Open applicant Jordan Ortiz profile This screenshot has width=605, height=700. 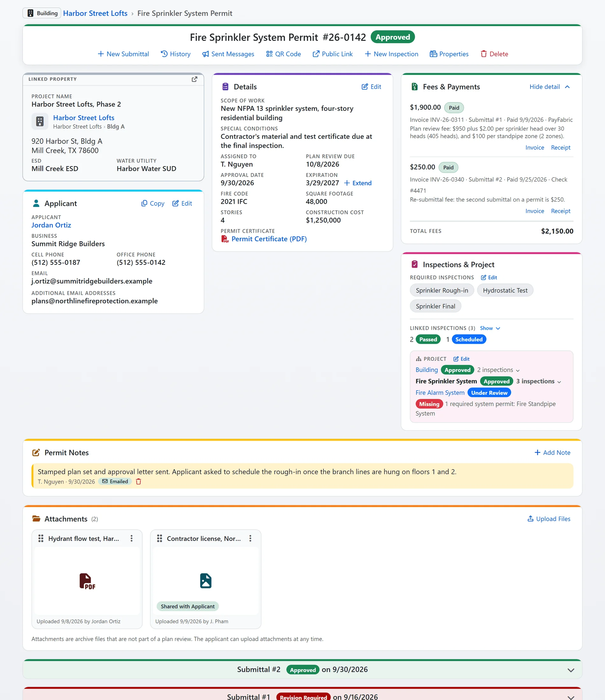(51, 225)
